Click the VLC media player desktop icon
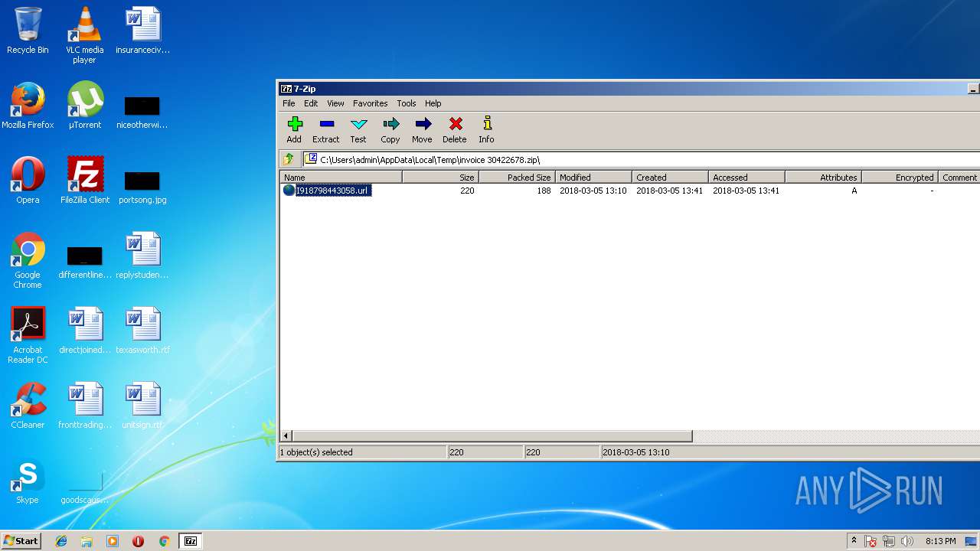The width and height of the screenshot is (980, 551). (84, 35)
